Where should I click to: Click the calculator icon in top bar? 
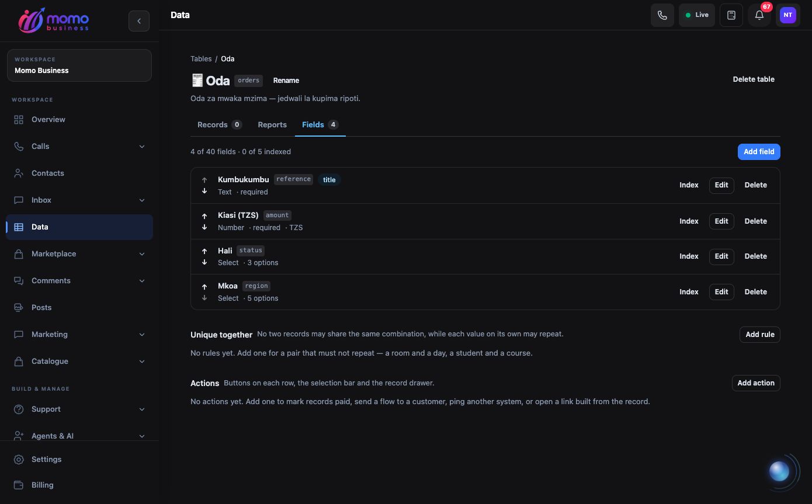point(731,15)
